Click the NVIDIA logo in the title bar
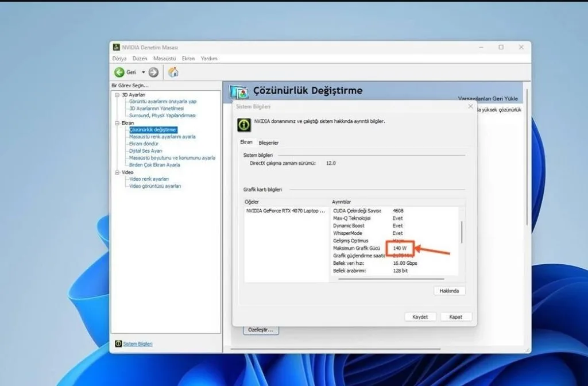Viewport: 588px width, 386px height. [117, 47]
